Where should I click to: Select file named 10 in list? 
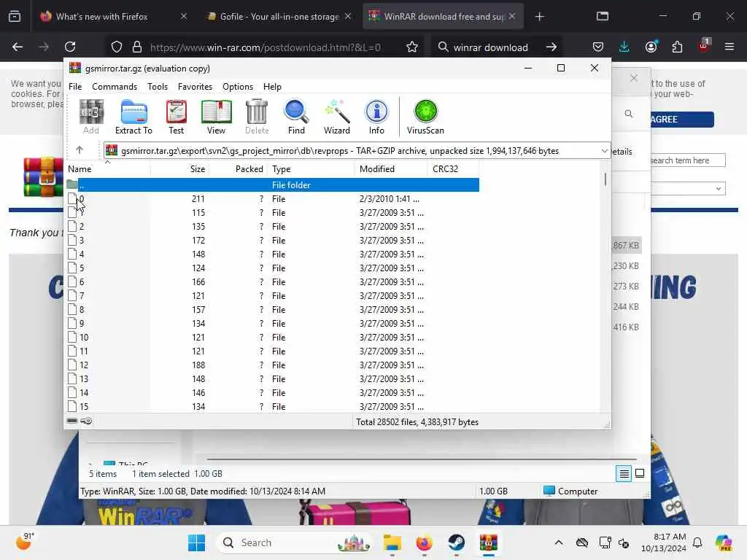click(273, 338)
